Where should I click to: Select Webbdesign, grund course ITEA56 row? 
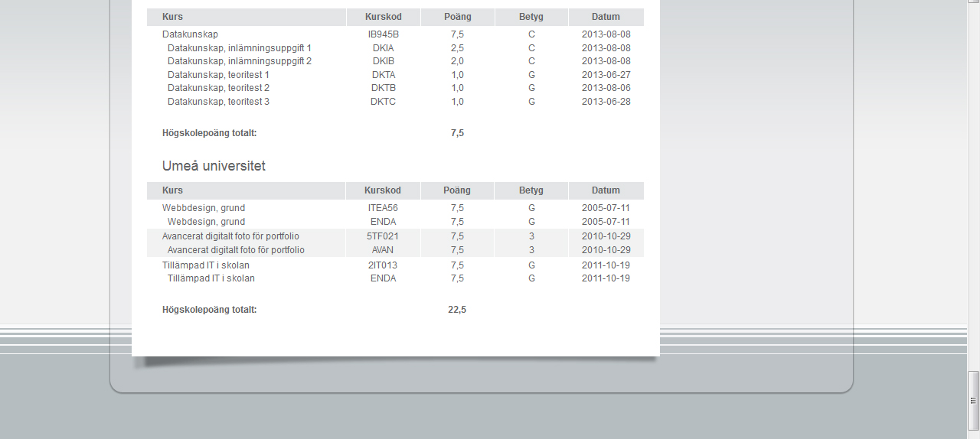click(204, 208)
